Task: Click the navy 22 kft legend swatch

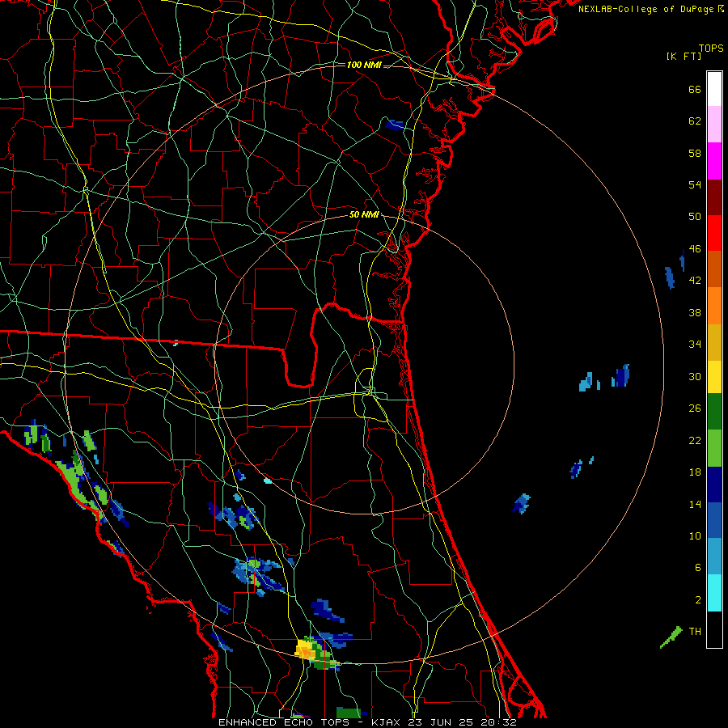Action: [x=714, y=485]
